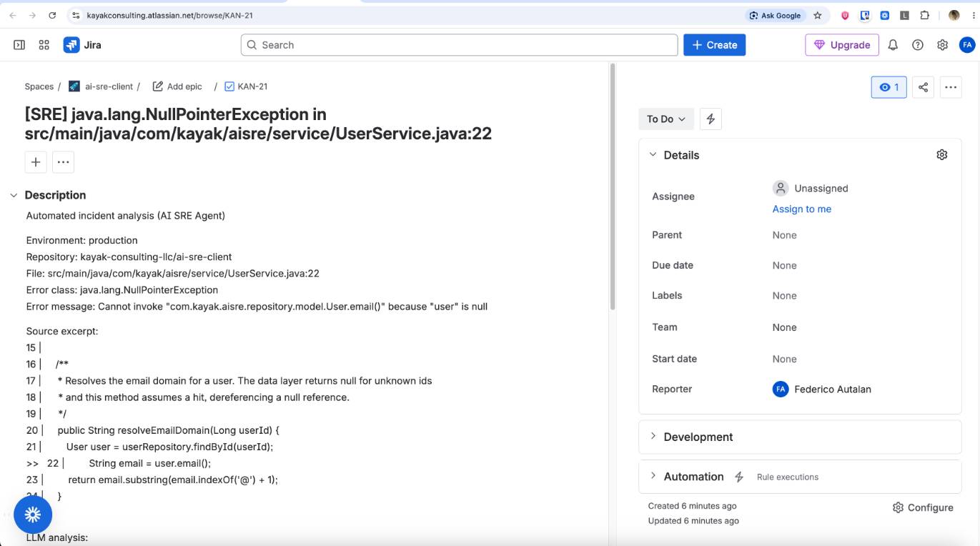The width and height of the screenshot is (980, 546).
Task: Open Jira settings gear in top bar
Action: point(943,45)
